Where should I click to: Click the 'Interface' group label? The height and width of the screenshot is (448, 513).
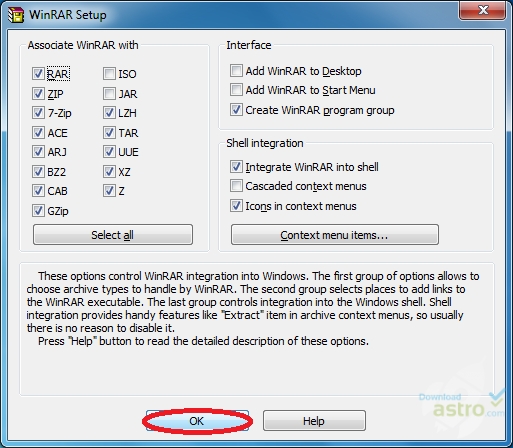pyautogui.click(x=249, y=45)
